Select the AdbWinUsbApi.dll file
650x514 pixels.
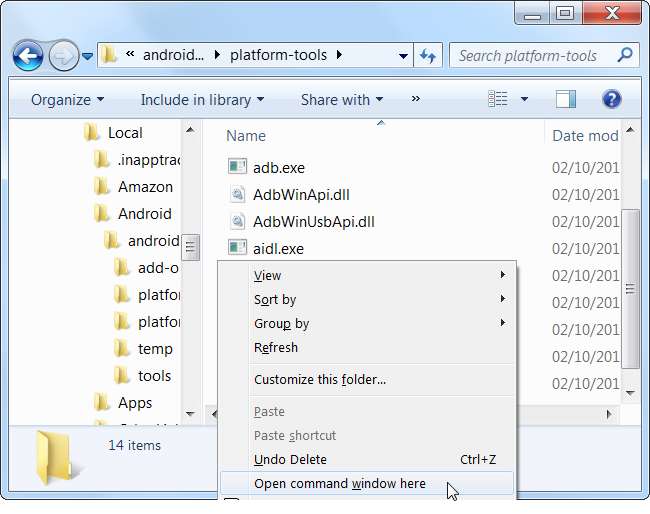[314, 222]
